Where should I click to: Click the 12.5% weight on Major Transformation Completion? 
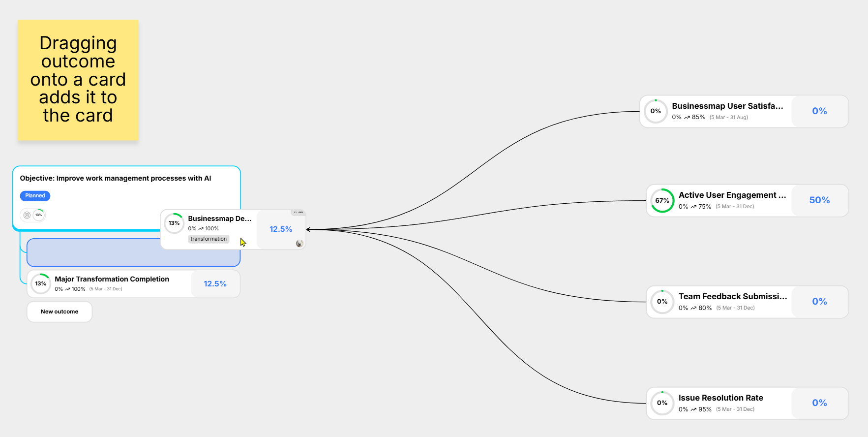tap(215, 284)
